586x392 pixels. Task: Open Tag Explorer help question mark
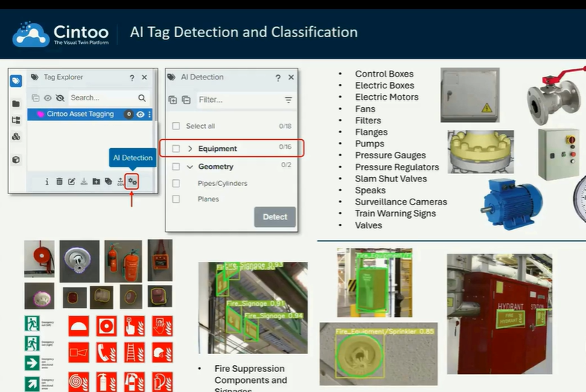click(132, 77)
